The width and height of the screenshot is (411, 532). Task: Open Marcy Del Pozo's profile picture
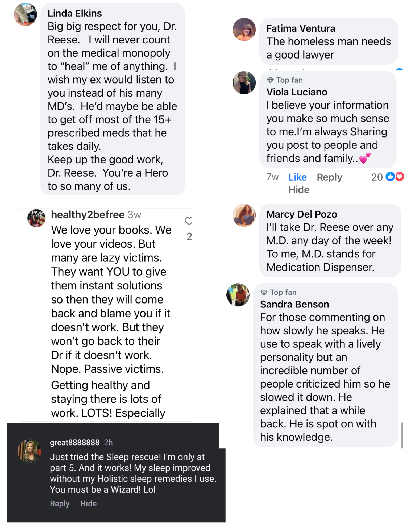point(244,215)
